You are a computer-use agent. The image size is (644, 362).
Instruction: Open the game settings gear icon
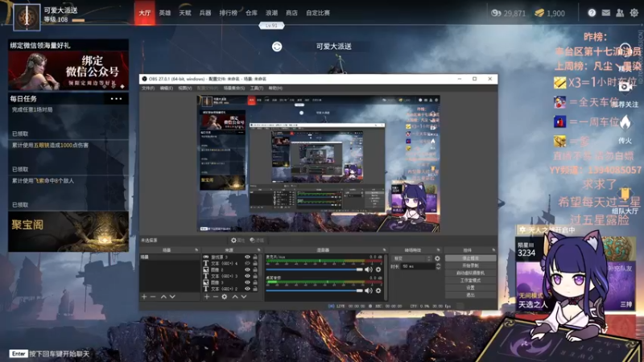coord(634,13)
